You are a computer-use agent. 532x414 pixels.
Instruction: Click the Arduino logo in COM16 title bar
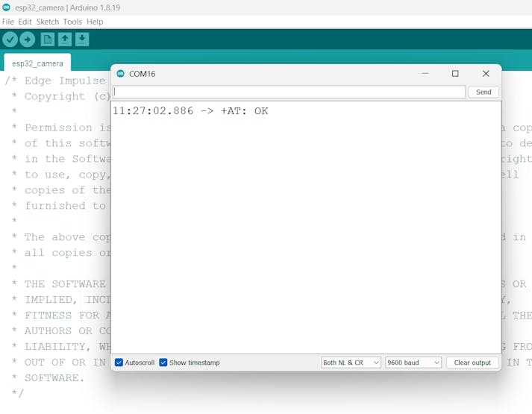[x=120, y=74]
